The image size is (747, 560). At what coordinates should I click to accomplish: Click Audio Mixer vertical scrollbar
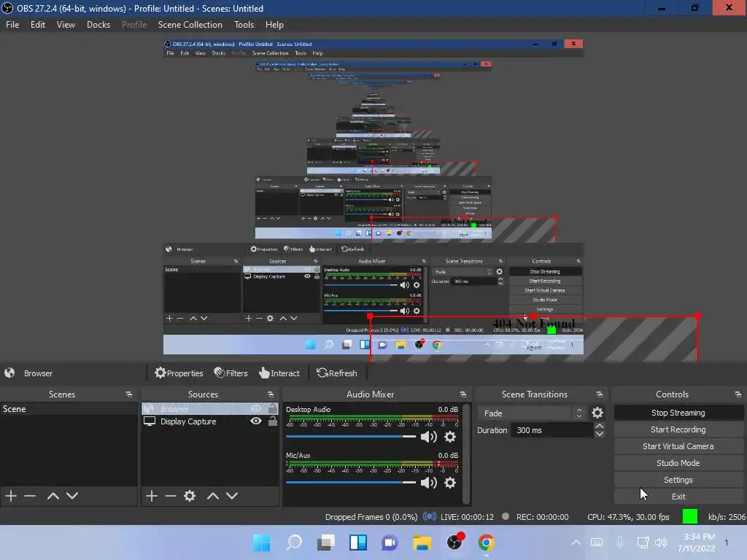click(467, 454)
